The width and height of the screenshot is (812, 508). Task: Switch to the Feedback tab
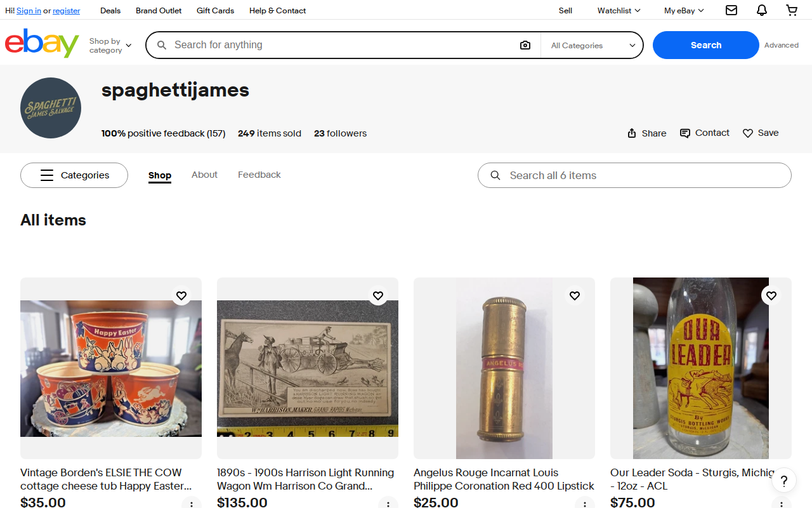pyautogui.click(x=259, y=175)
